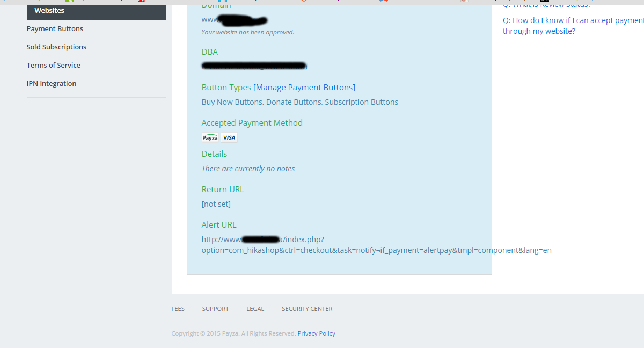
Task: Click the Alert URL value starting with http://www
Action: click(x=377, y=245)
